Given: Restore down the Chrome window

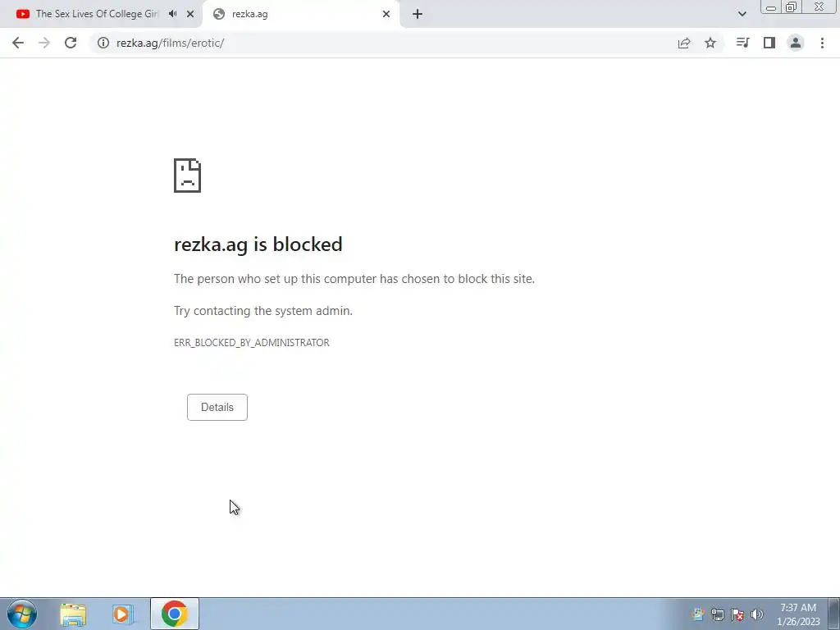Looking at the screenshot, I should pyautogui.click(x=792, y=7).
